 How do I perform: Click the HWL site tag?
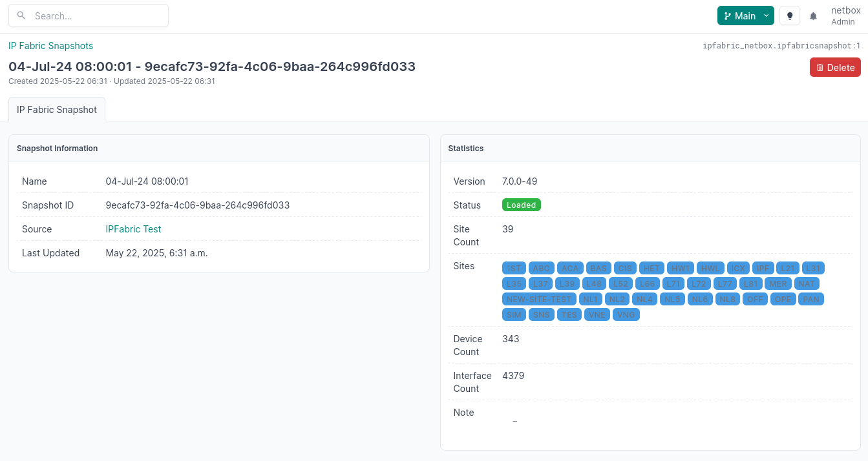710,269
